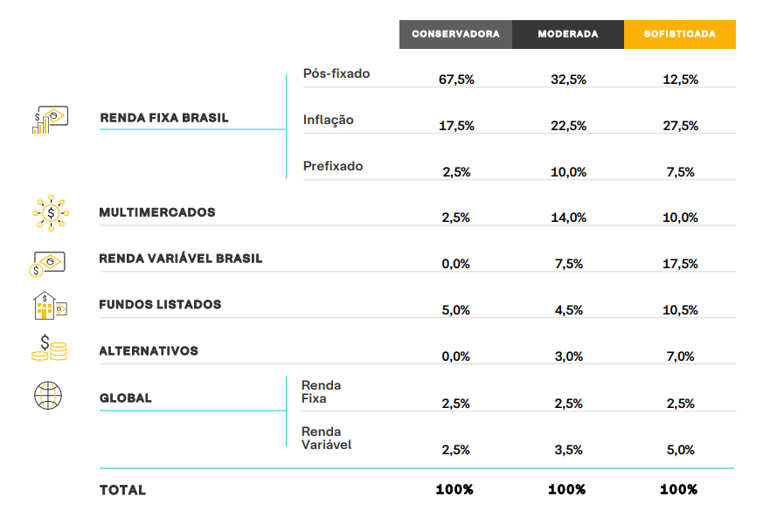This screenshot has width=770, height=532.
Task: Select the Conservadora column header
Action: [455, 34]
